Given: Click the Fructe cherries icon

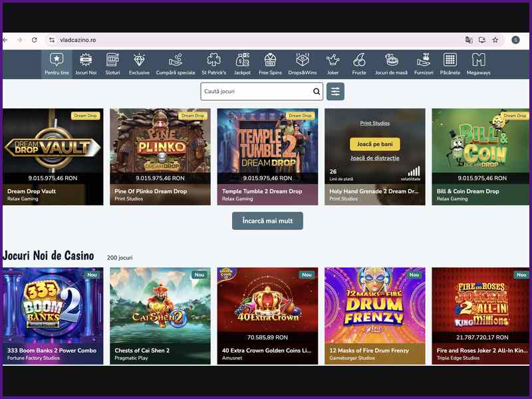Looking at the screenshot, I should (359, 59).
